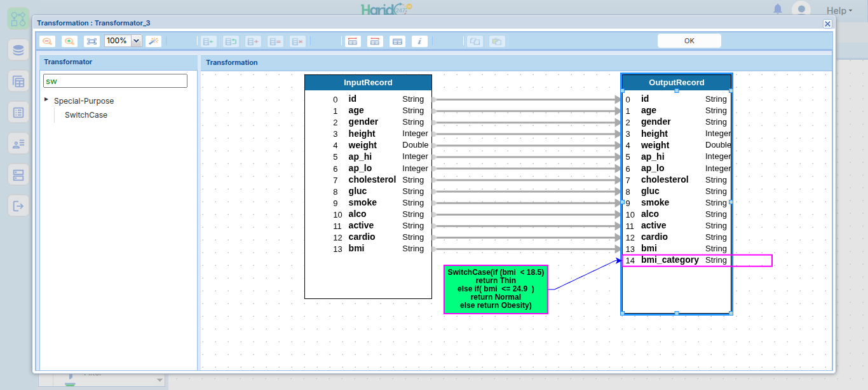The width and height of the screenshot is (868, 390).
Task: Close the Transformator_3 dialog
Action: [x=827, y=24]
